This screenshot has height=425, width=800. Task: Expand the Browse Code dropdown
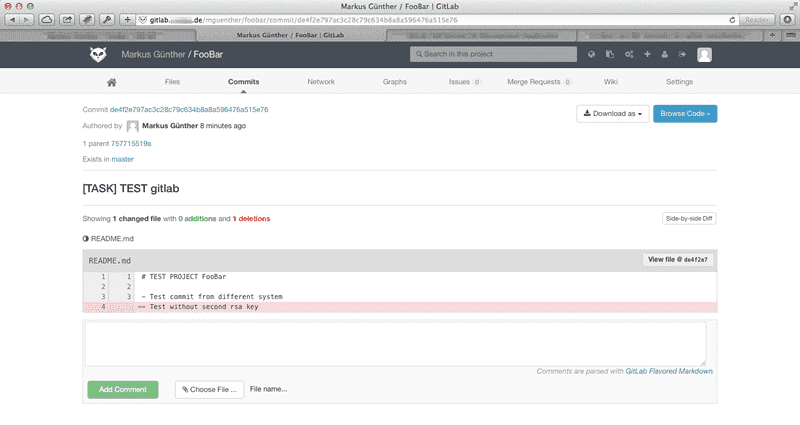pos(685,114)
